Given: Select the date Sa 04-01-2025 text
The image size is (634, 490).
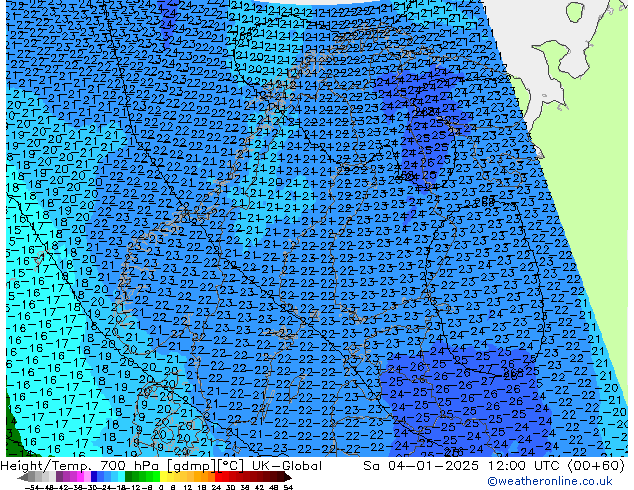Looking at the screenshot, I should coord(421,466).
